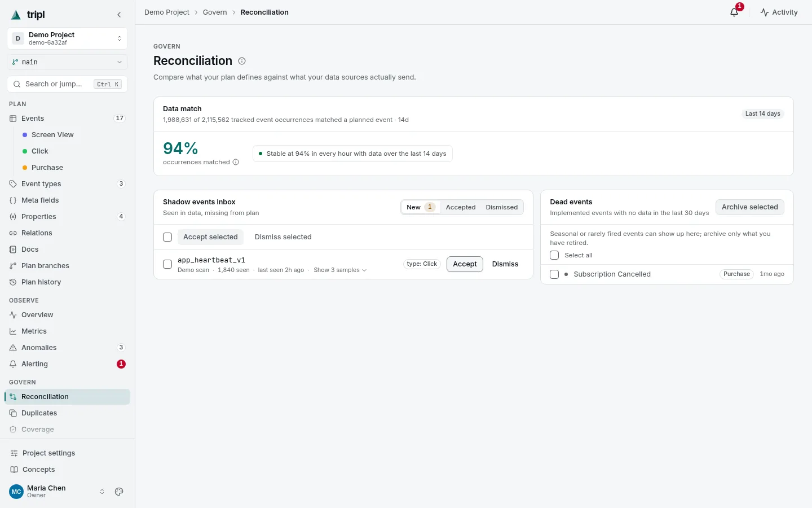Click Govern in the breadcrumb
The height and width of the screenshot is (508, 812).
[x=215, y=12]
